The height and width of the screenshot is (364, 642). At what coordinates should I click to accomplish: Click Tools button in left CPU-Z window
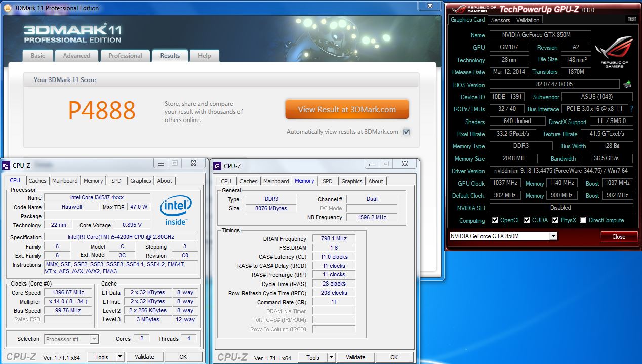(x=102, y=357)
